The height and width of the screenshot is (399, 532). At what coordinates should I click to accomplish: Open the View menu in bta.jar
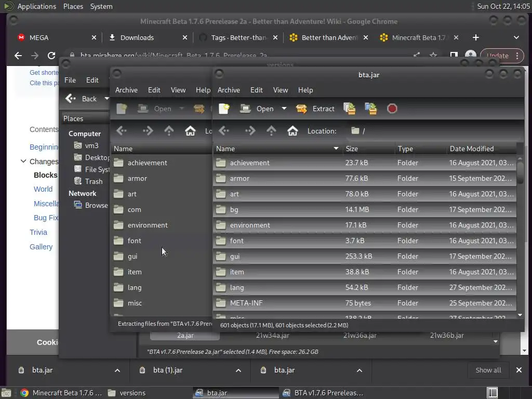281,90
